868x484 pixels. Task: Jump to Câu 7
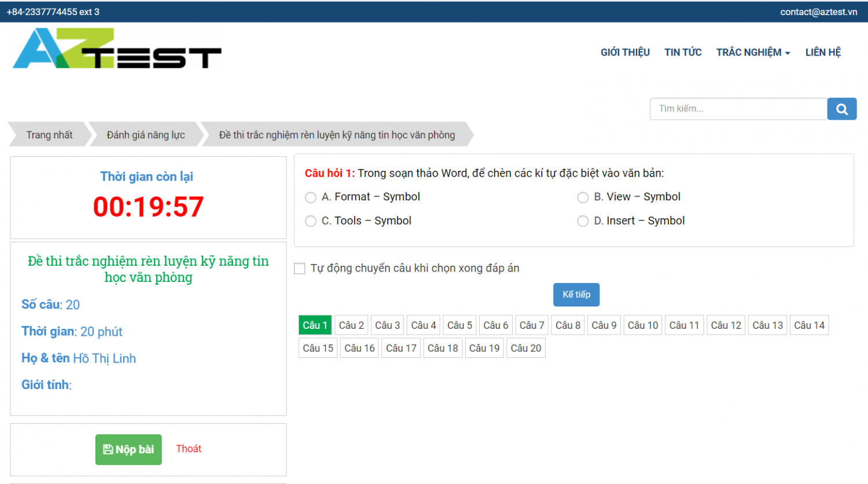point(532,325)
